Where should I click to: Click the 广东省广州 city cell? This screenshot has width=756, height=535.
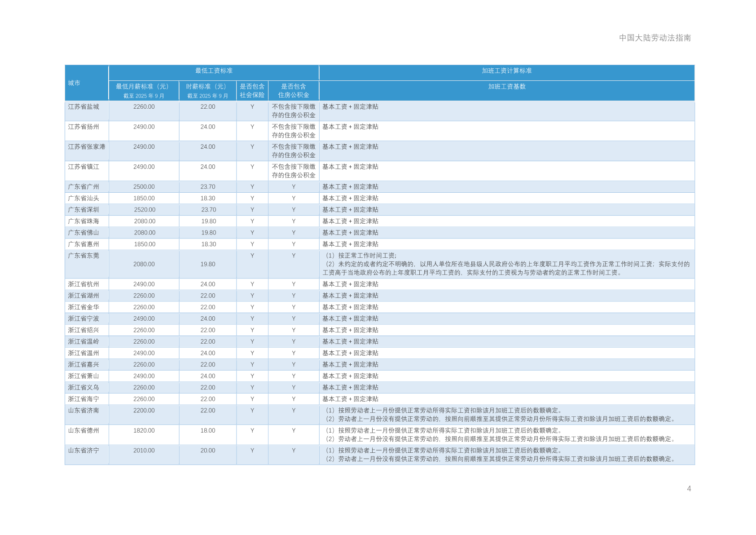(84, 187)
